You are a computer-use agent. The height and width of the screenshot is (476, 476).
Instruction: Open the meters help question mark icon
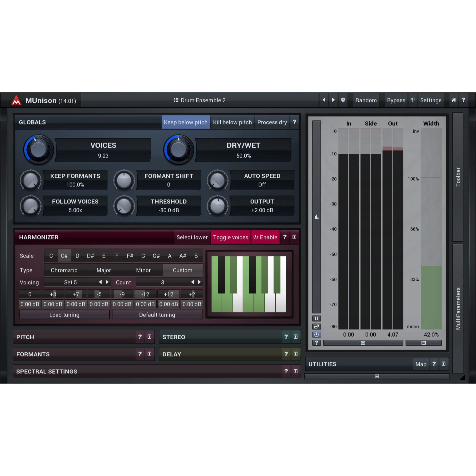click(316, 343)
